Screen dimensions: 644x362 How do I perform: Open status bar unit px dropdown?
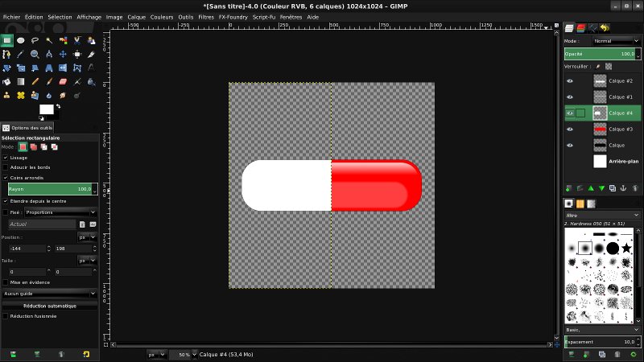[156, 355]
